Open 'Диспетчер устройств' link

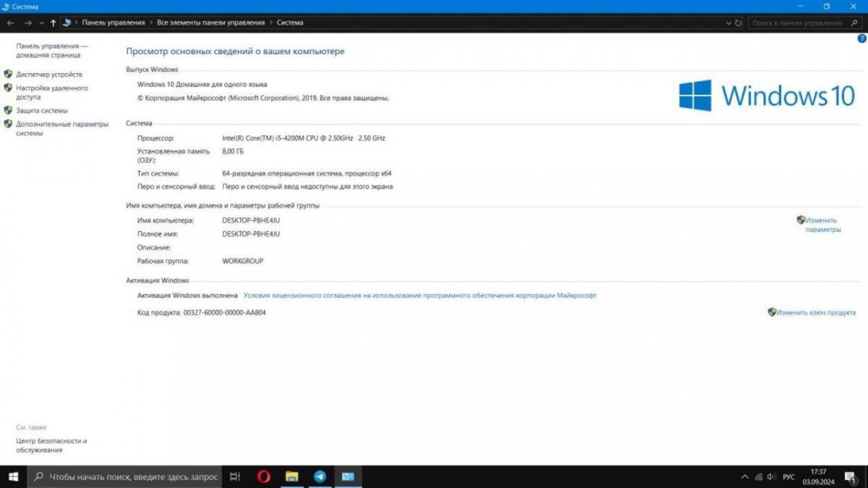tap(49, 74)
